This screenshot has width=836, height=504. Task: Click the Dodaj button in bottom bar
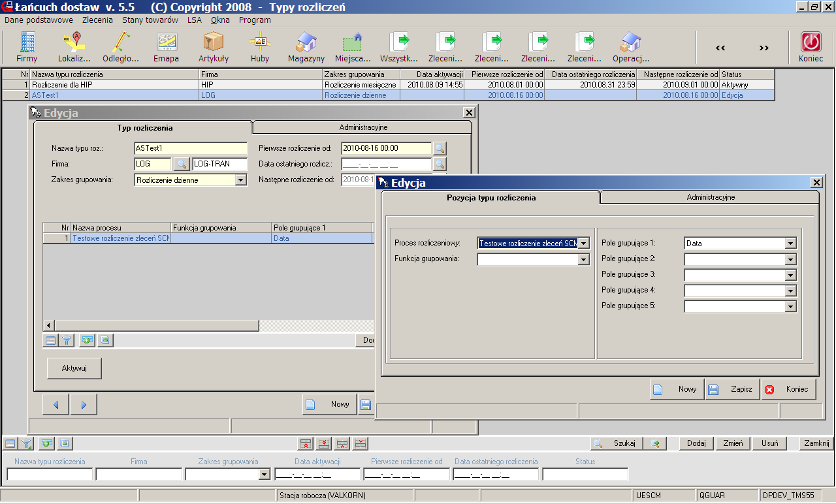point(696,443)
